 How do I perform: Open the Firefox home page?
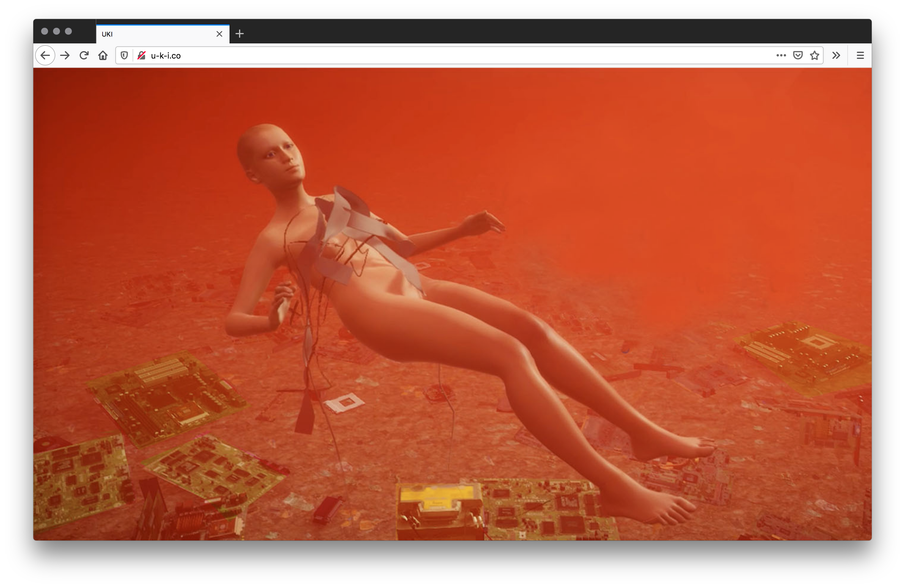click(103, 56)
